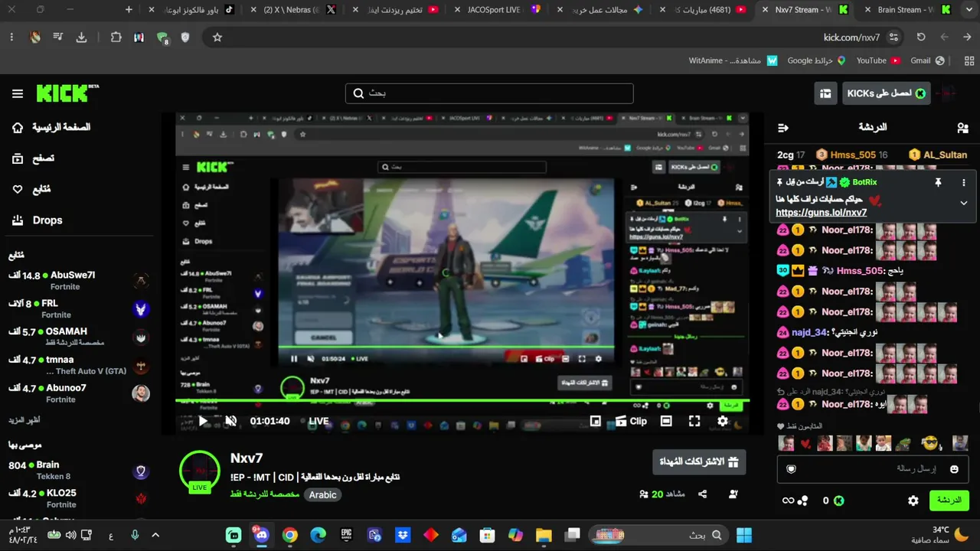
Task: Click the green KICKs balance icon
Action: (x=839, y=500)
